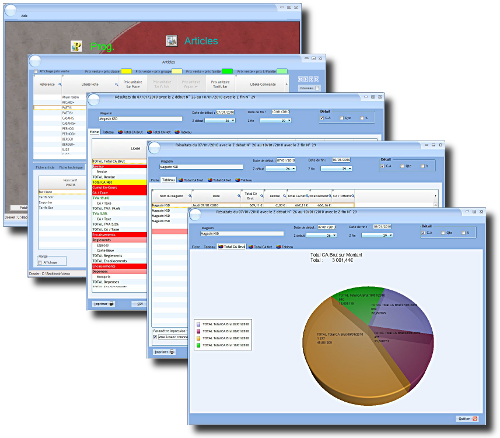Expand the Z début combo box in the table window
Image resolution: width=500 pixels, height=438 pixels.
pos(281,169)
